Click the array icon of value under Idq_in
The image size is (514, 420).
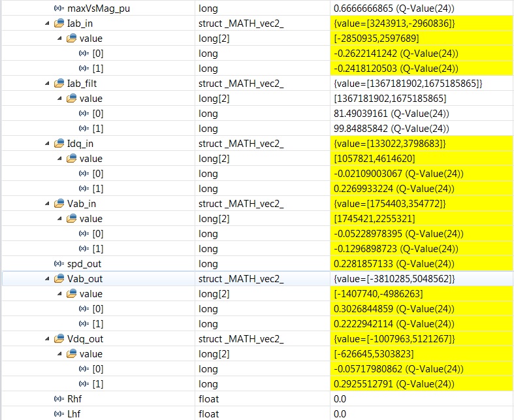[71, 158]
